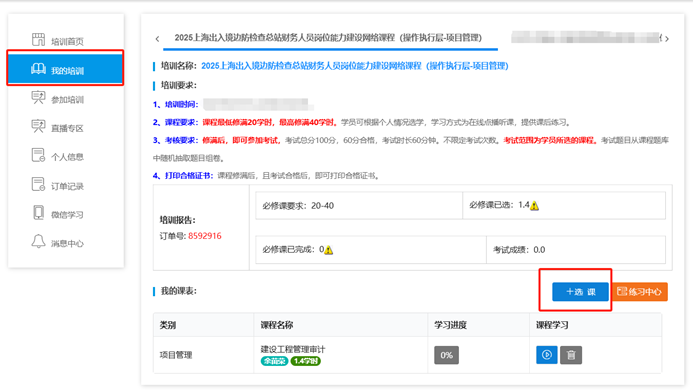Click the open-book icon for 我的培训
Viewport: 693px width, 390px height.
tap(38, 69)
